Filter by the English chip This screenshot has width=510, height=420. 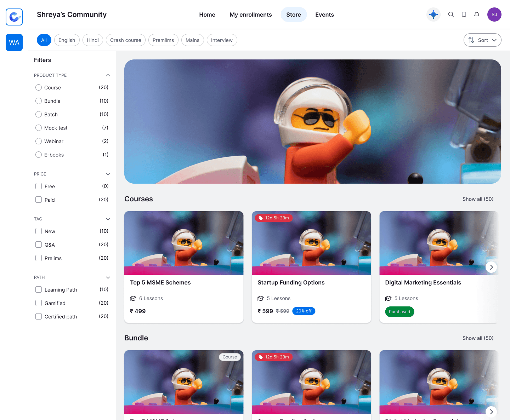point(67,40)
